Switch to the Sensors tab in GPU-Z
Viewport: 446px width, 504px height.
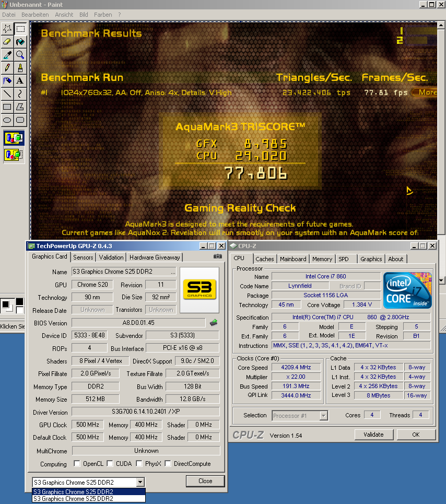(83, 257)
